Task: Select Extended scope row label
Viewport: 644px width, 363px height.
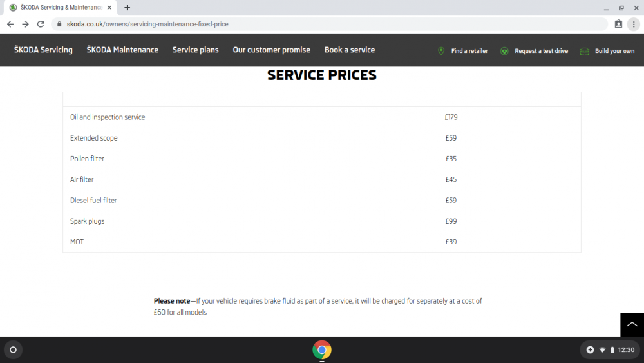Action: pyautogui.click(x=93, y=138)
